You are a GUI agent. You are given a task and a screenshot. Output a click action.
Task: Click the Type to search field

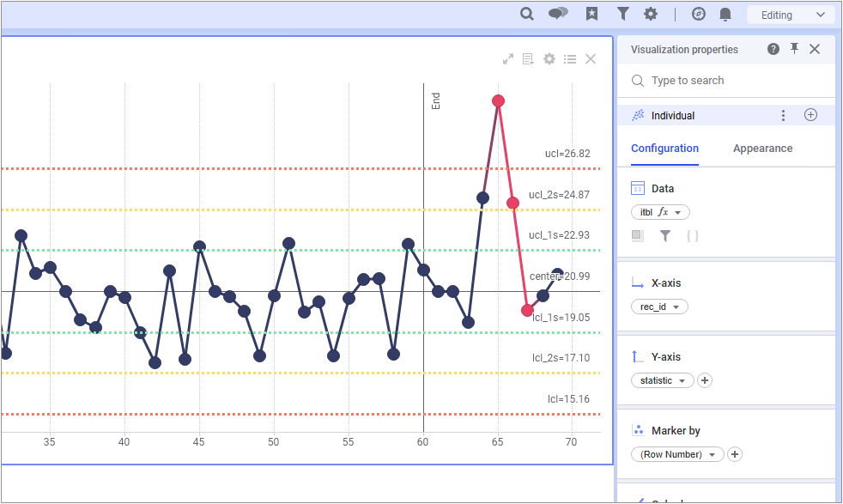[x=725, y=81]
